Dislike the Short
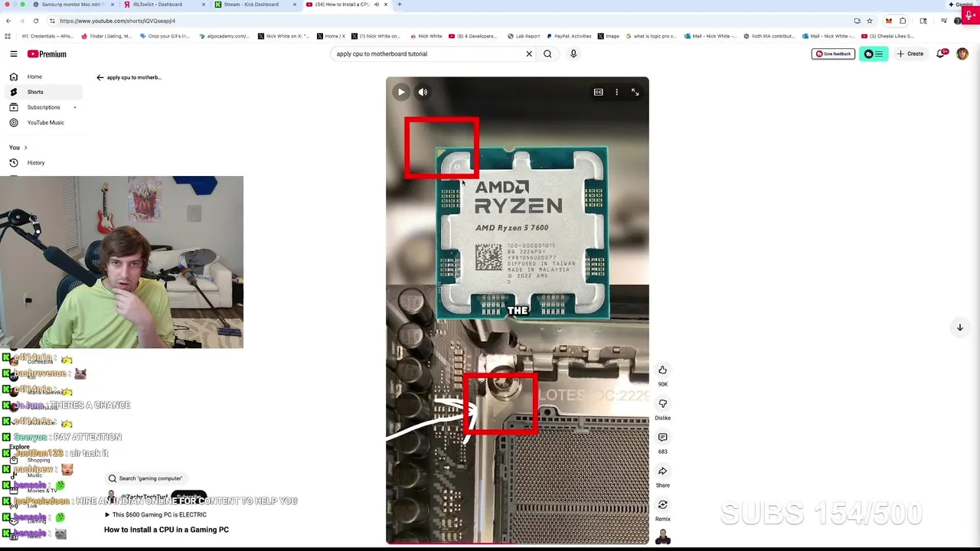This screenshot has height=551, width=980. point(663,403)
